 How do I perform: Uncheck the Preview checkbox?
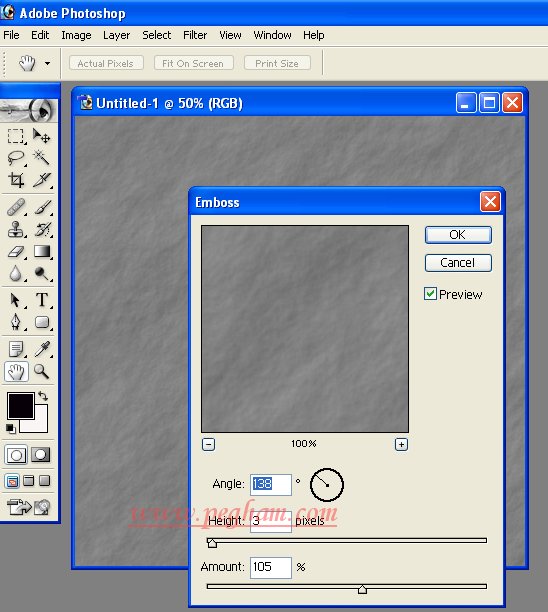(430, 294)
